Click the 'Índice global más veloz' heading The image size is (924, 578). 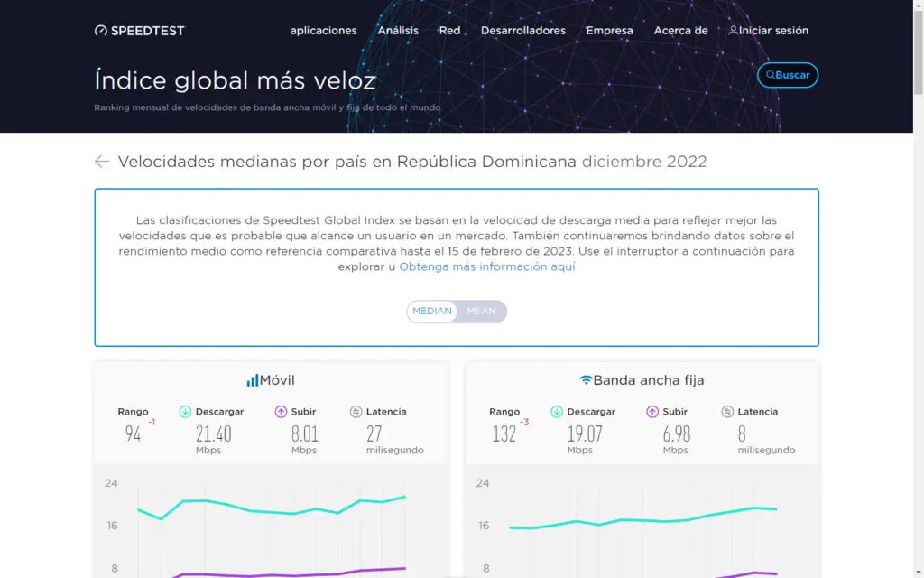[236, 80]
